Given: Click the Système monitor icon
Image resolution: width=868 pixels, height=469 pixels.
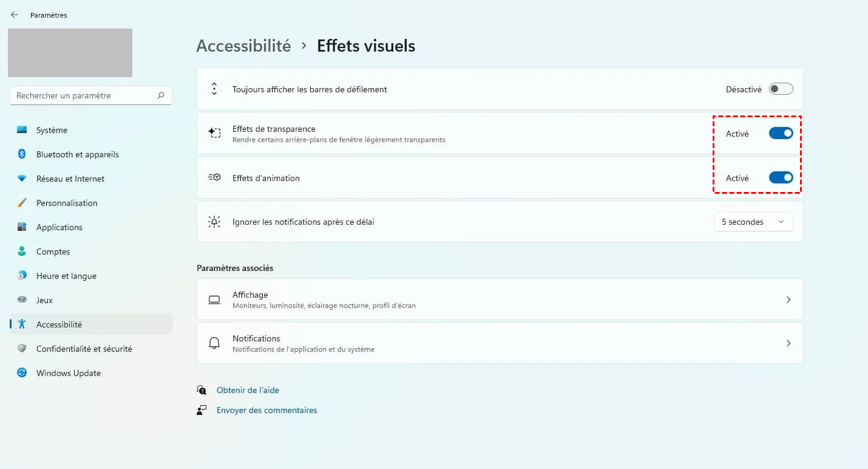Looking at the screenshot, I should tap(22, 130).
